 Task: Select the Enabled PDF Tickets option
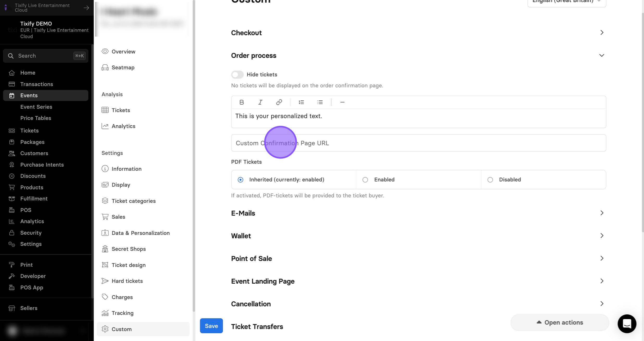click(x=418, y=180)
